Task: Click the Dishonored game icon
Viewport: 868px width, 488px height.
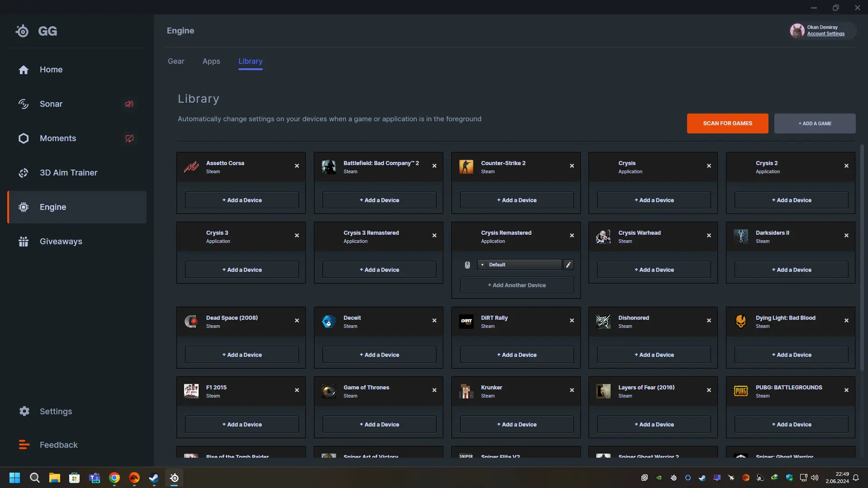Action: tap(603, 322)
